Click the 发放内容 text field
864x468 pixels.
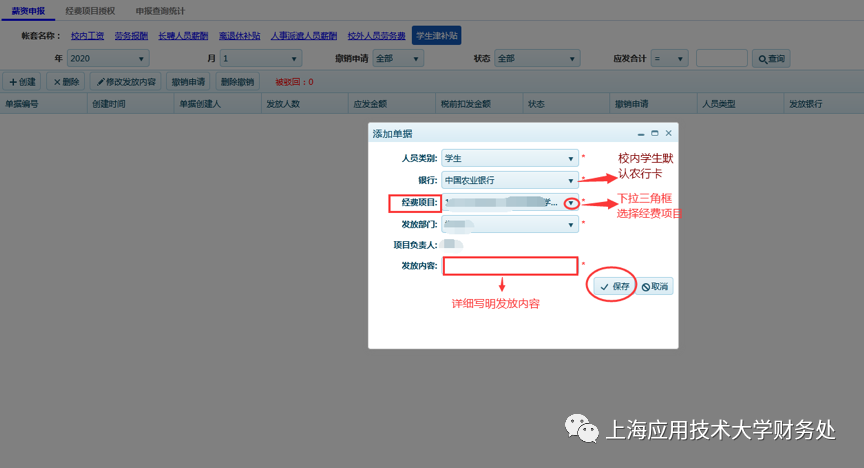click(x=510, y=266)
